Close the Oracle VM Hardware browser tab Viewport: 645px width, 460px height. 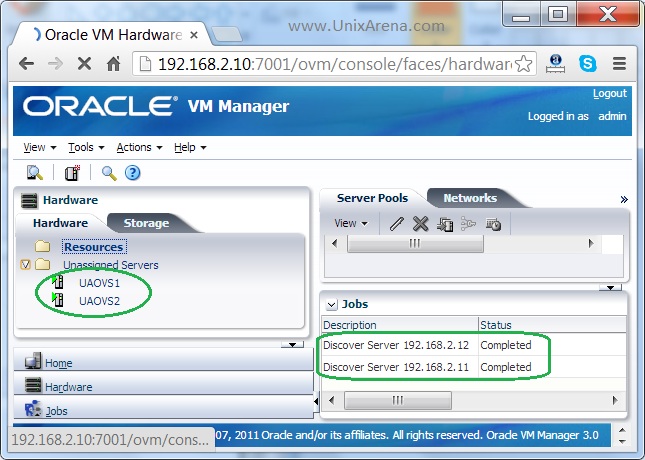194,35
